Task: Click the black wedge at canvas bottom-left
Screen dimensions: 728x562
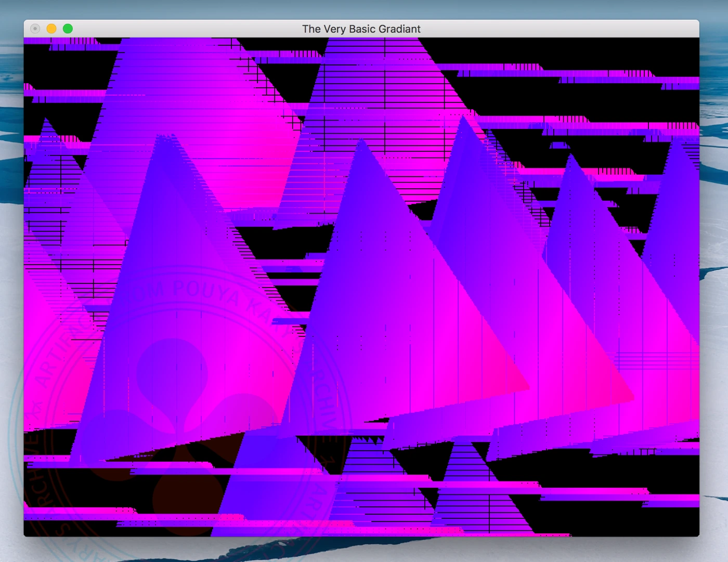Action: point(47,442)
